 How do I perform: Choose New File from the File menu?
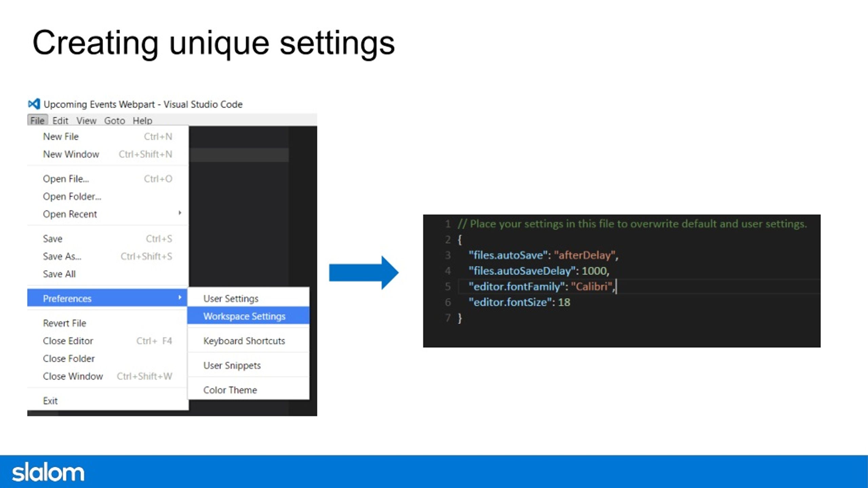tap(107, 137)
